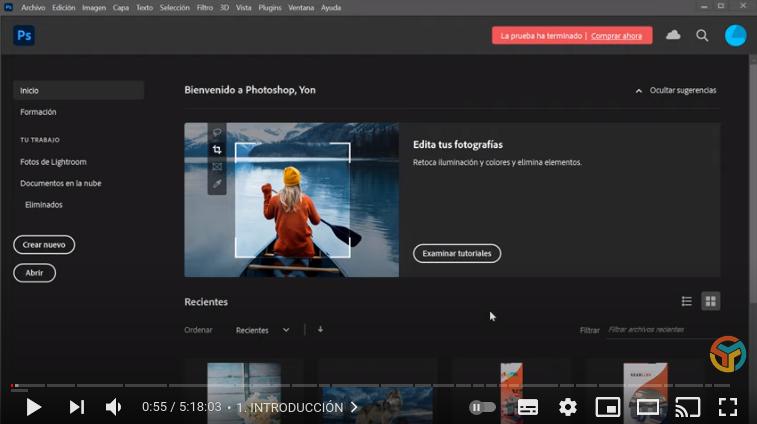Open the Edición menu
This screenshot has width=757, height=424.
64,8
